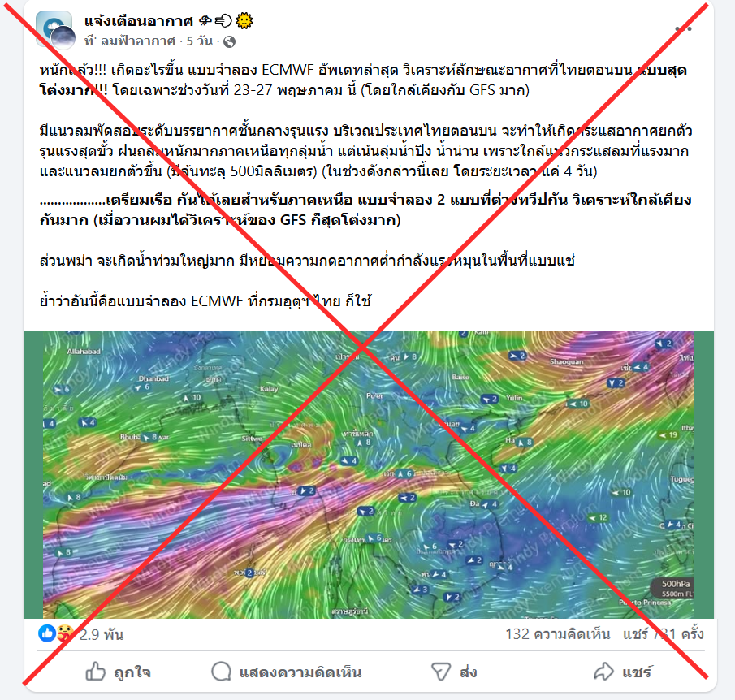The width and height of the screenshot is (735, 700).
Task: Click the ถูกใจ like button label
Action: (132, 672)
